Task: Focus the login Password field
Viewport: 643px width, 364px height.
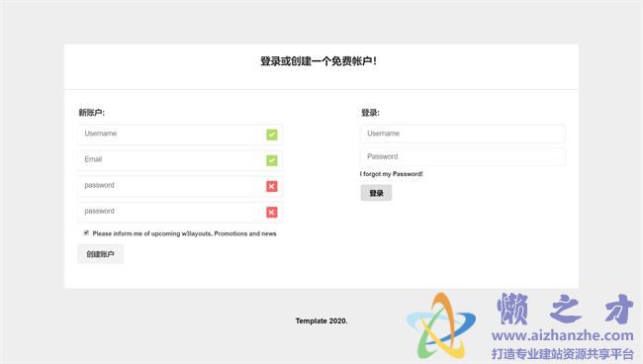Action: (x=463, y=156)
